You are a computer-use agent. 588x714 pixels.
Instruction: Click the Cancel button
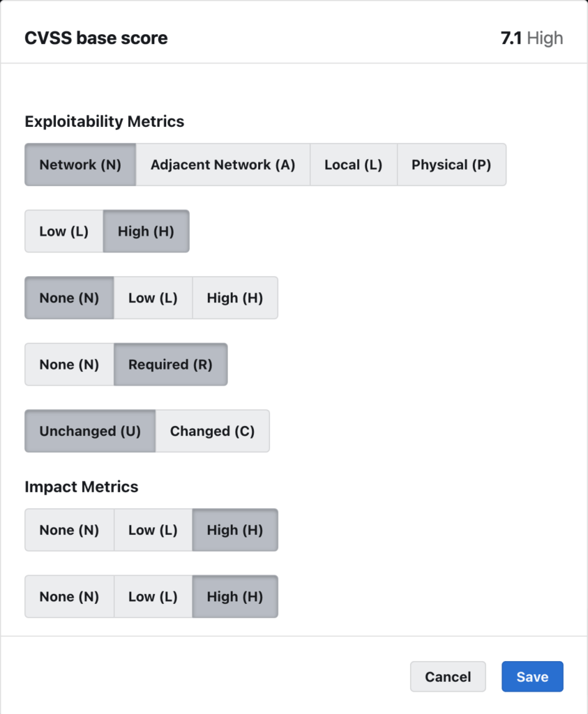pos(448,676)
